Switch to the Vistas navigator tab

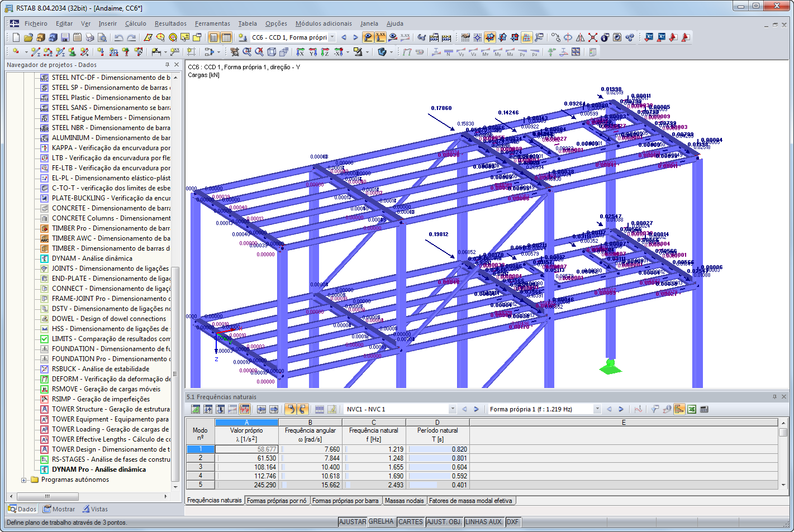tap(95, 509)
